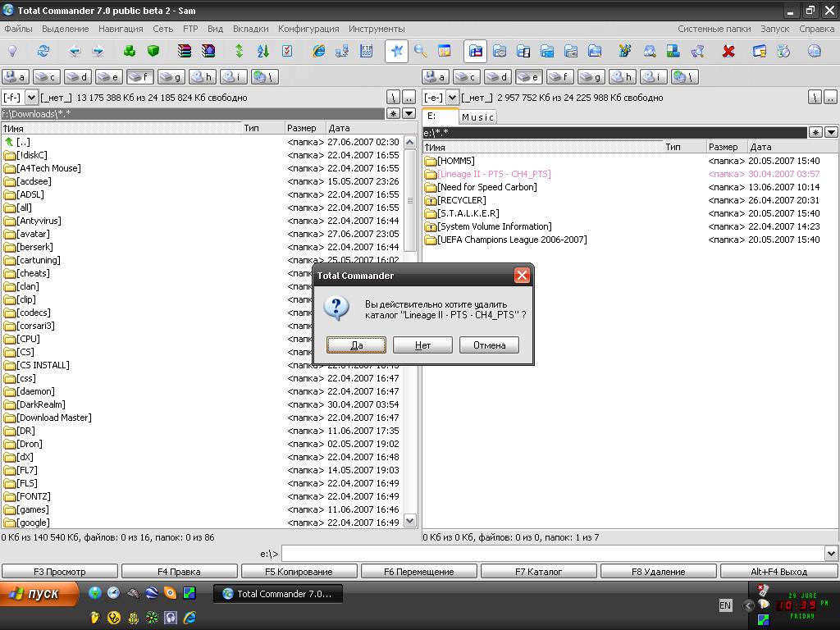840x630 pixels.
Task: Switch to the Music tab
Action: (x=477, y=116)
